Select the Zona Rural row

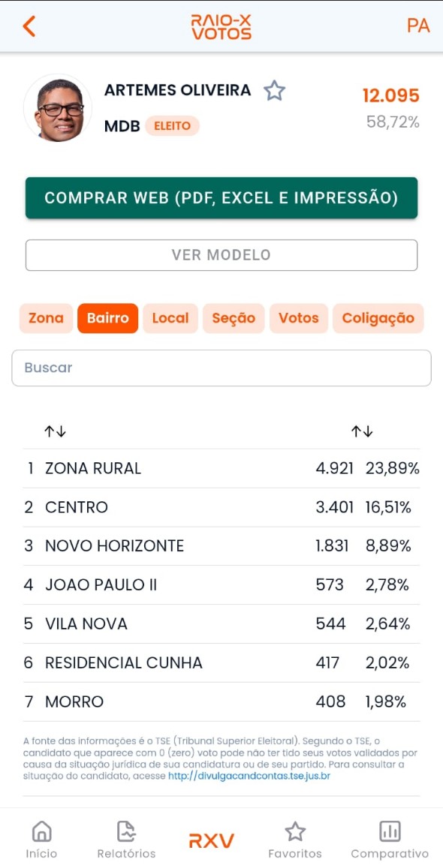click(x=221, y=468)
